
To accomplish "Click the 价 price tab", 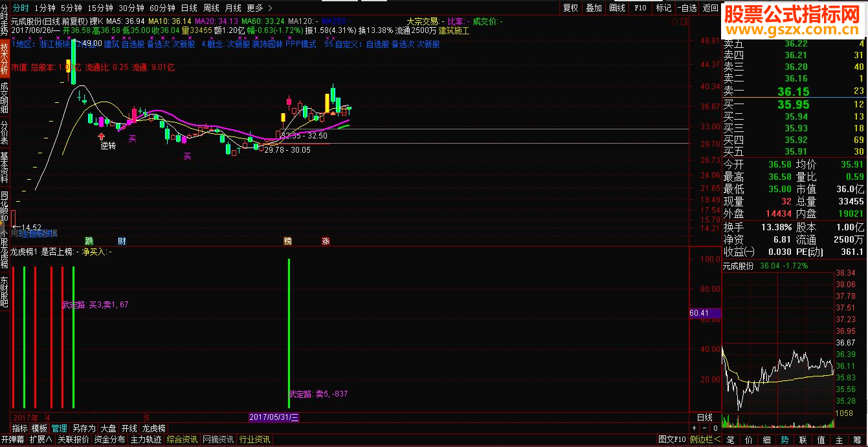I will pyautogui.click(x=748, y=440).
